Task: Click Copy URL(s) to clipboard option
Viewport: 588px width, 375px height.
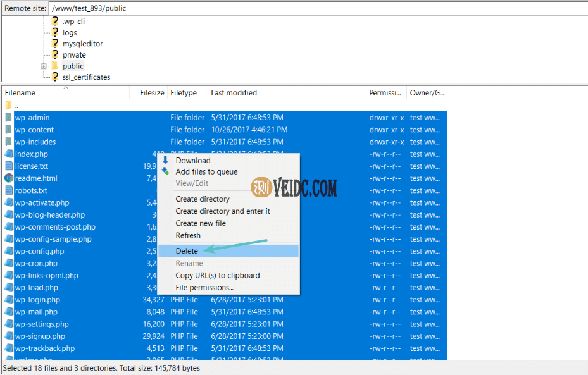Action: pos(217,276)
